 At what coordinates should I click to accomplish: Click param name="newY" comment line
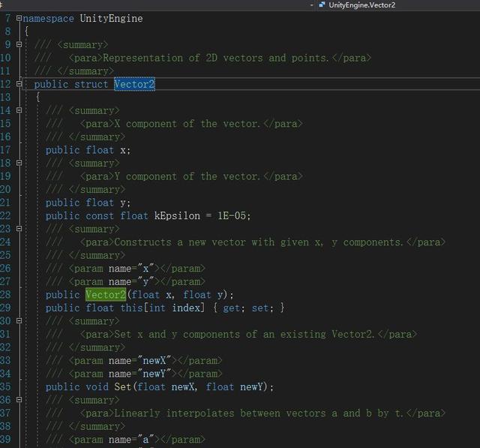click(133, 374)
